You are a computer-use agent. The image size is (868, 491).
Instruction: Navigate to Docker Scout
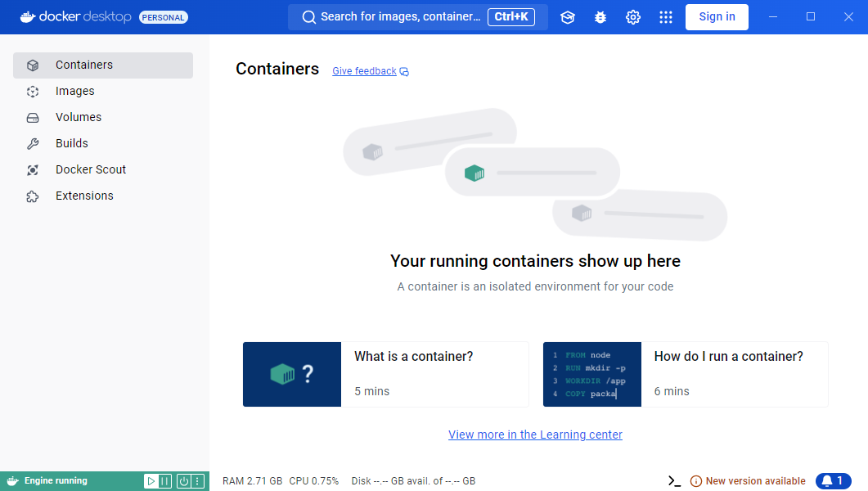coord(91,169)
